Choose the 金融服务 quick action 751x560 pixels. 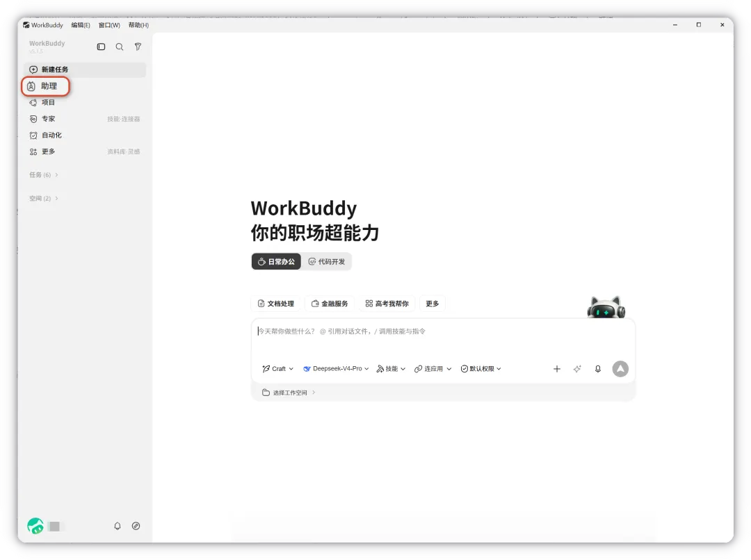pyautogui.click(x=330, y=304)
